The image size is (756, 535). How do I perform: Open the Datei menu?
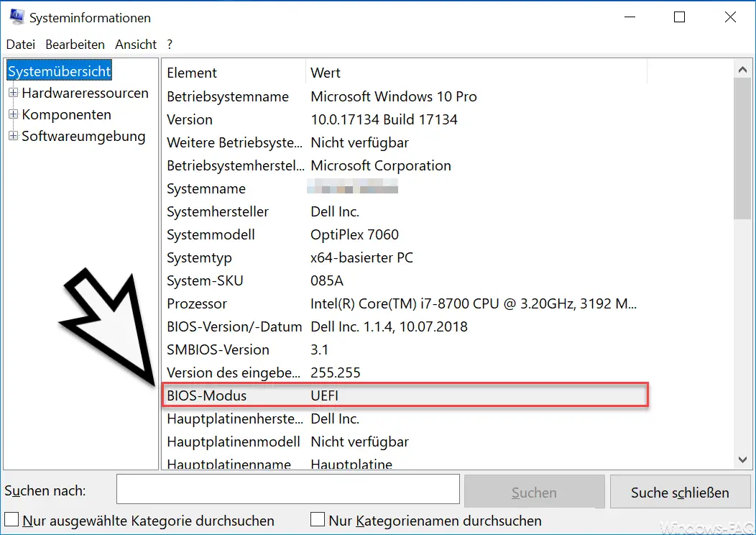21,45
